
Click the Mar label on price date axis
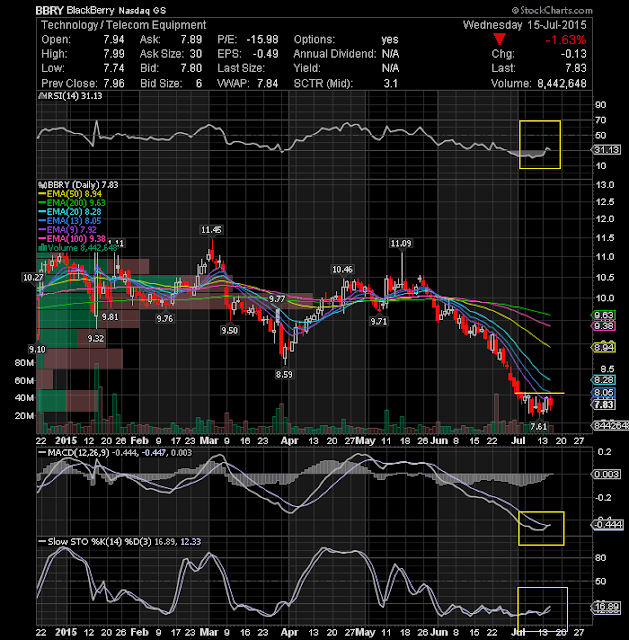(x=209, y=441)
